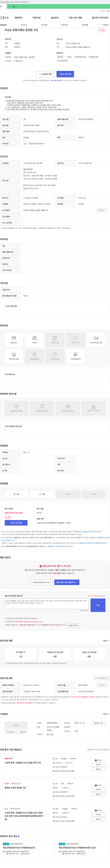This screenshot has height=868, width=110.
Task: Switch to the 근무조건 section tab
Action: tap(24, 25)
